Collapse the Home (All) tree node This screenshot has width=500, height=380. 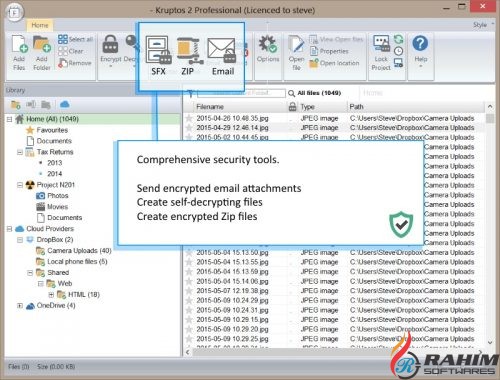[x=9, y=119]
